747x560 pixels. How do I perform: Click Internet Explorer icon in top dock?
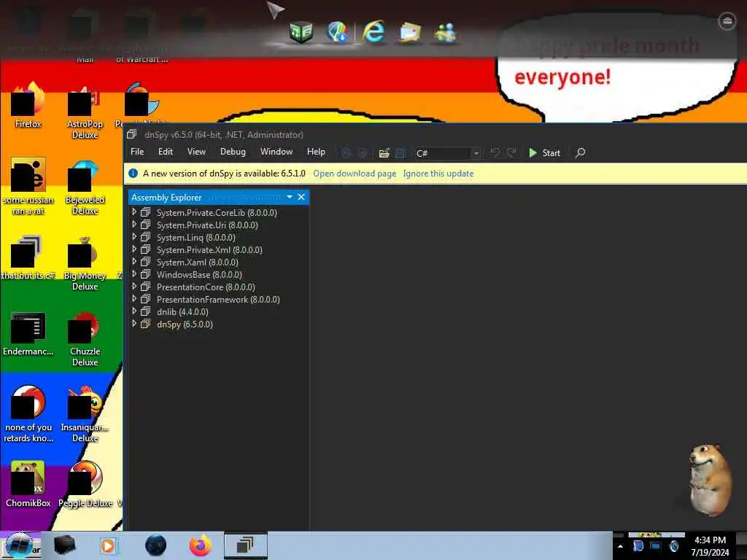click(373, 32)
